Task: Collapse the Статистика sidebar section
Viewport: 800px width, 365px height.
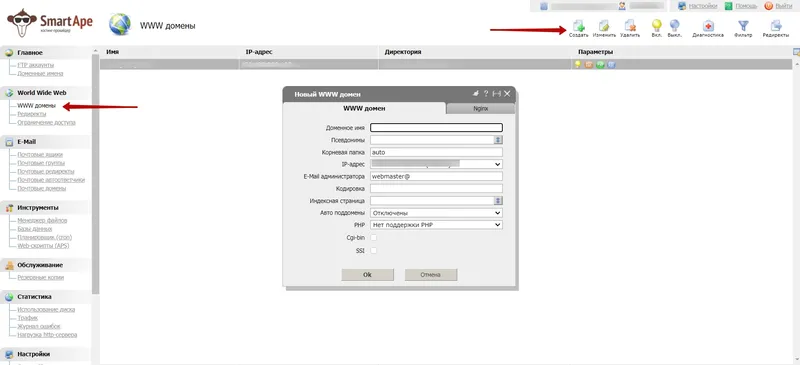Action: tap(45, 297)
